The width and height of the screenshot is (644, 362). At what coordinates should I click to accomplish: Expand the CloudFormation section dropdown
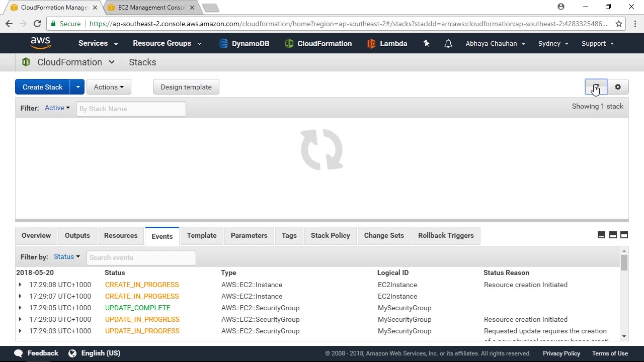pyautogui.click(x=112, y=62)
